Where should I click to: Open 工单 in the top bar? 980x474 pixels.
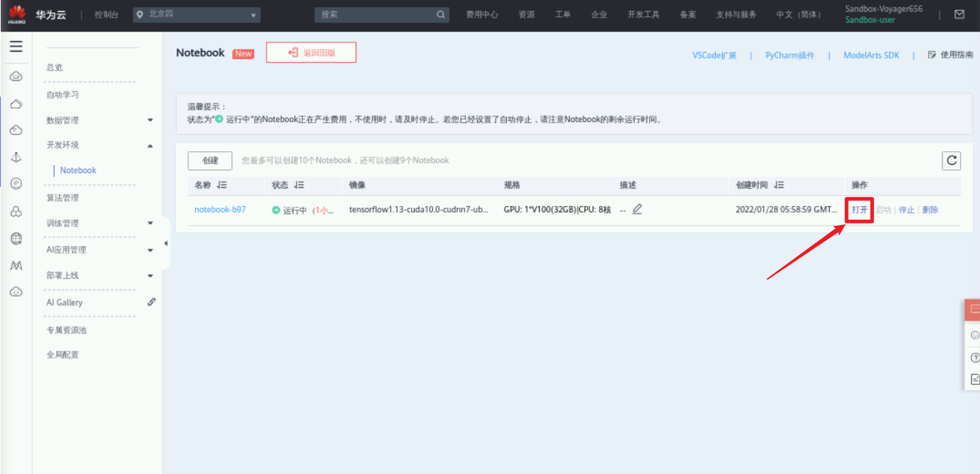(562, 15)
